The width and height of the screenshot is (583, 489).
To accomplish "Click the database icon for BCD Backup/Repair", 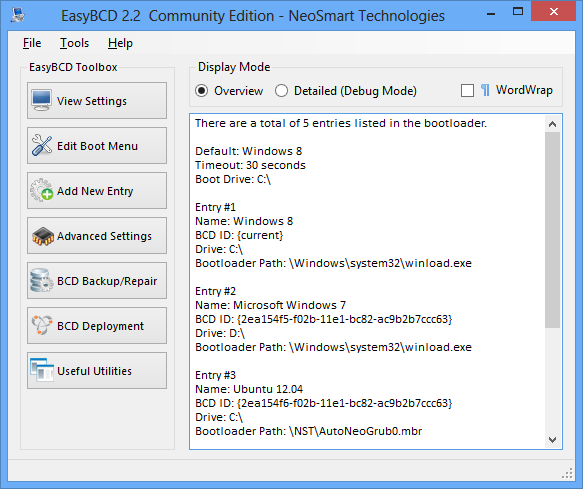I will pyautogui.click(x=41, y=280).
